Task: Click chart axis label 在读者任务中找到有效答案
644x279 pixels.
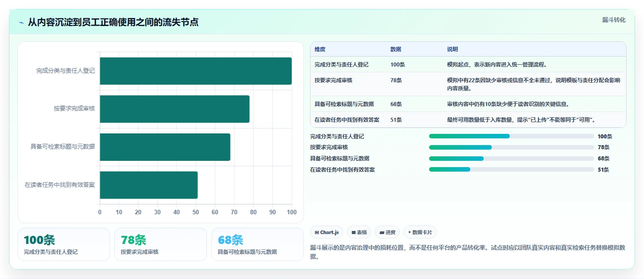Action: [60, 185]
